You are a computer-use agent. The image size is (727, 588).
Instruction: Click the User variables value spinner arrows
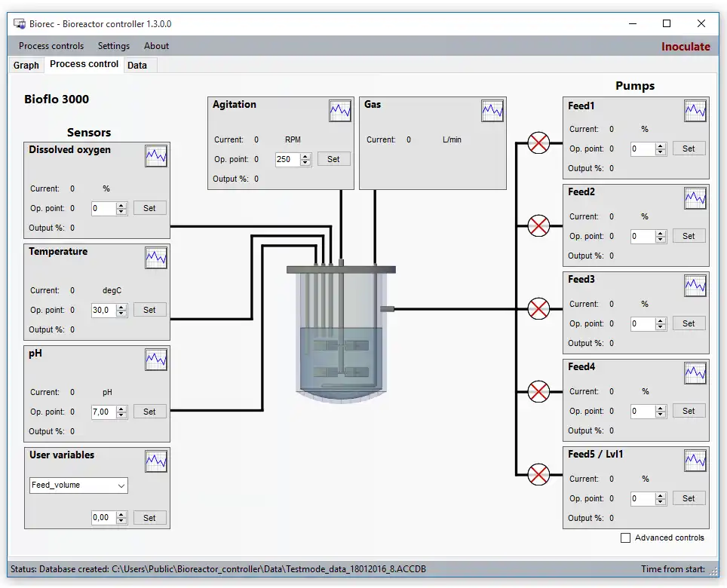(x=121, y=518)
